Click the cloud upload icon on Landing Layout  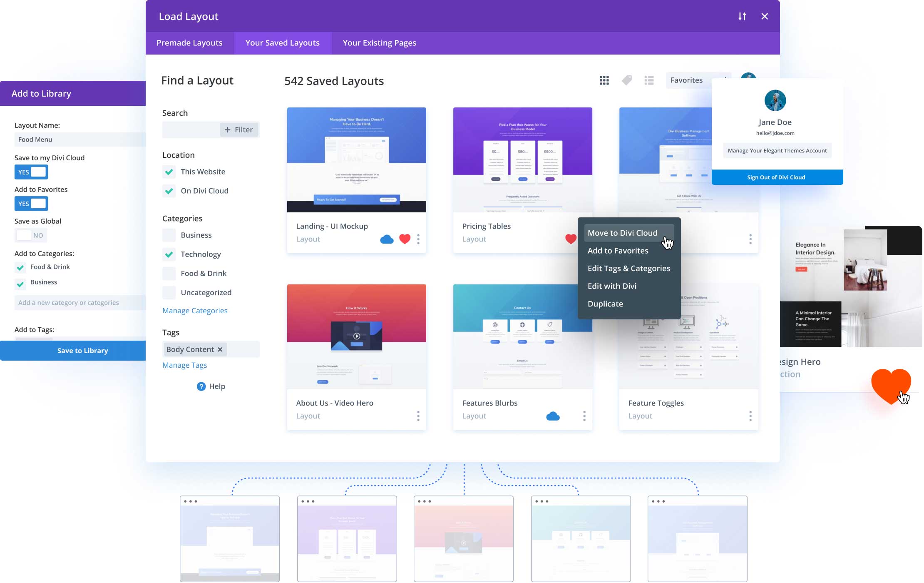coord(387,239)
